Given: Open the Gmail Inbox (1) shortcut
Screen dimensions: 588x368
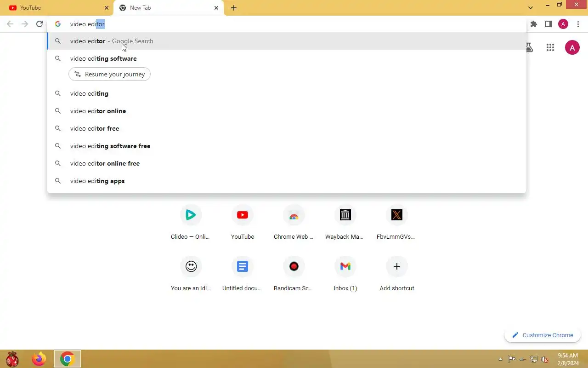Looking at the screenshot, I should pos(345,275).
